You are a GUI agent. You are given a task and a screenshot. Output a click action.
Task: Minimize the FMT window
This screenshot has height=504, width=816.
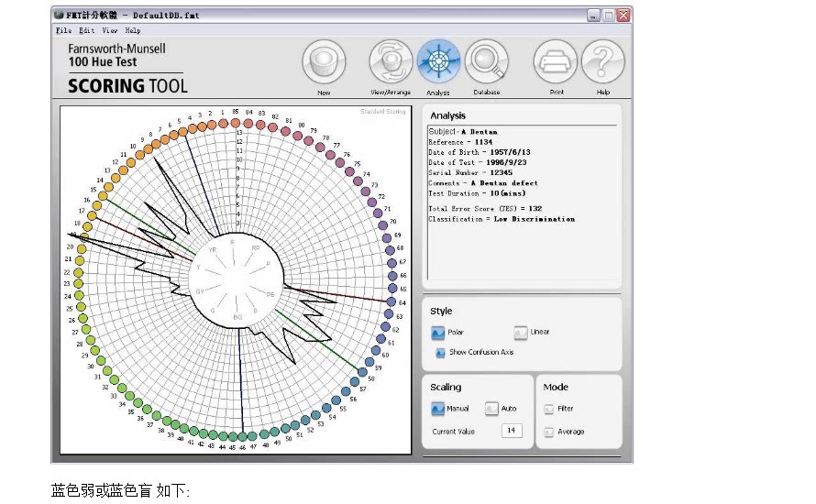pos(593,16)
